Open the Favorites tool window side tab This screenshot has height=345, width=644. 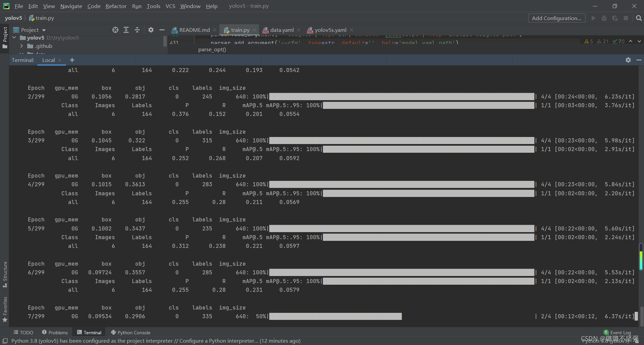(5, 309)
